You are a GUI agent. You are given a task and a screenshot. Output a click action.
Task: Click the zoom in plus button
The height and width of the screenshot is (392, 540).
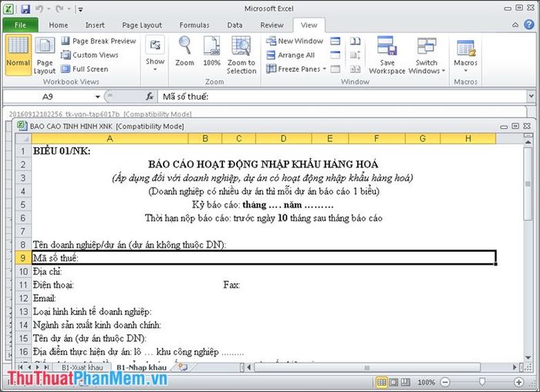(518, 382)
